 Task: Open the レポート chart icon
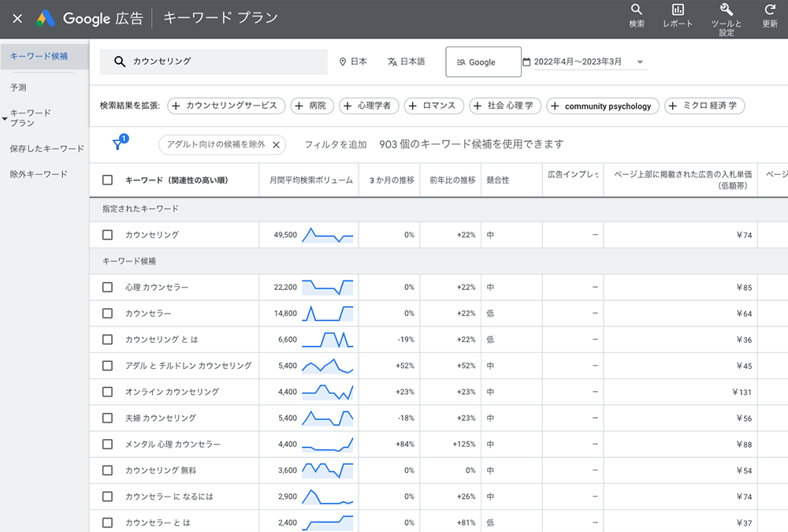click(x=678, y=10)
